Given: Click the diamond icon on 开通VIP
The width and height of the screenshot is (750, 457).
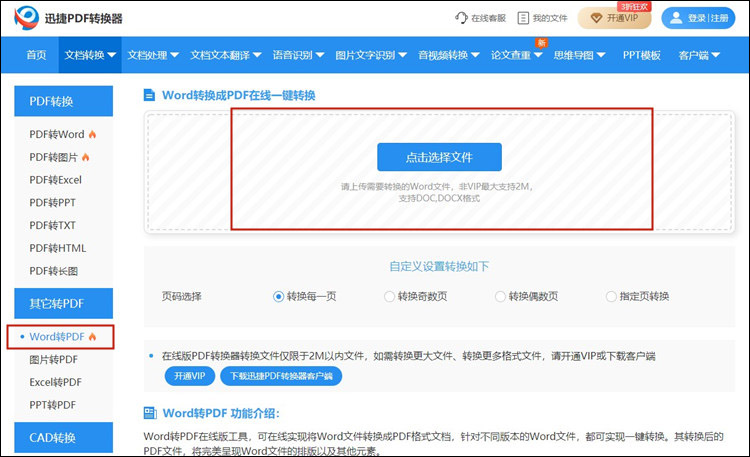Looking at the screenshot, I should click(x=596, y=18).
